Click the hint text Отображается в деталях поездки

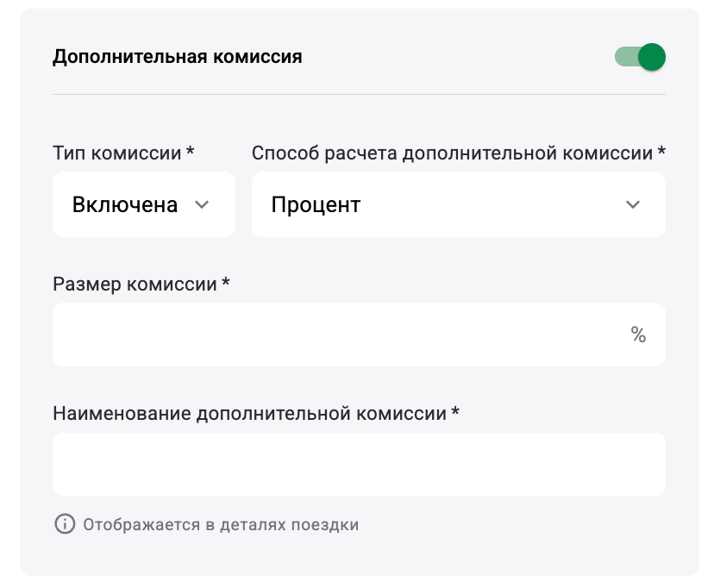point(221,524)
